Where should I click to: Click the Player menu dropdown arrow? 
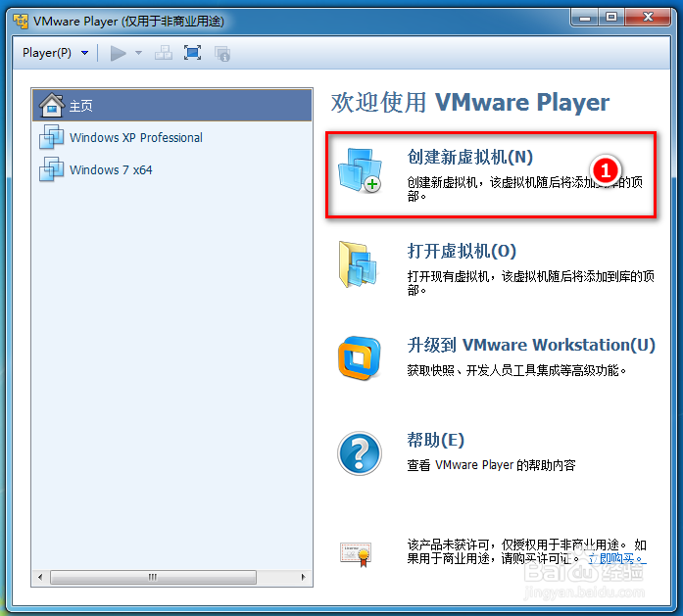tap(85, 53)
